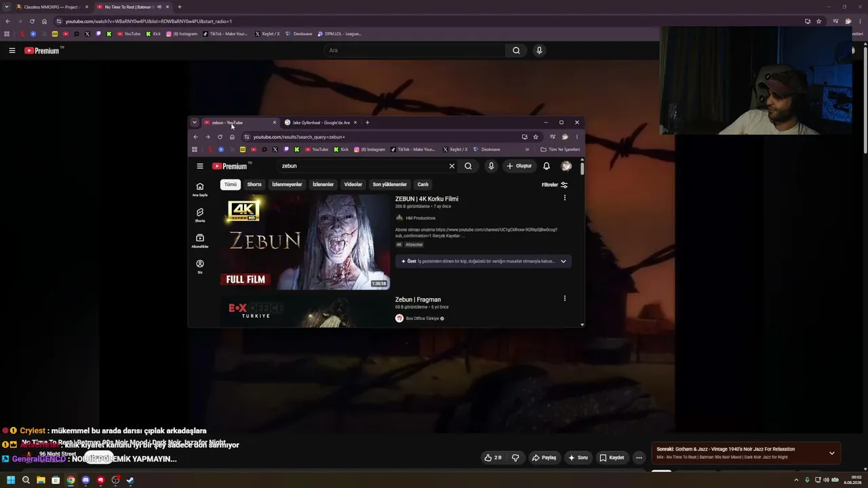Open the Filtreler search filter toggle
Viewport: 868px width, 488px height.
(555, 184)
